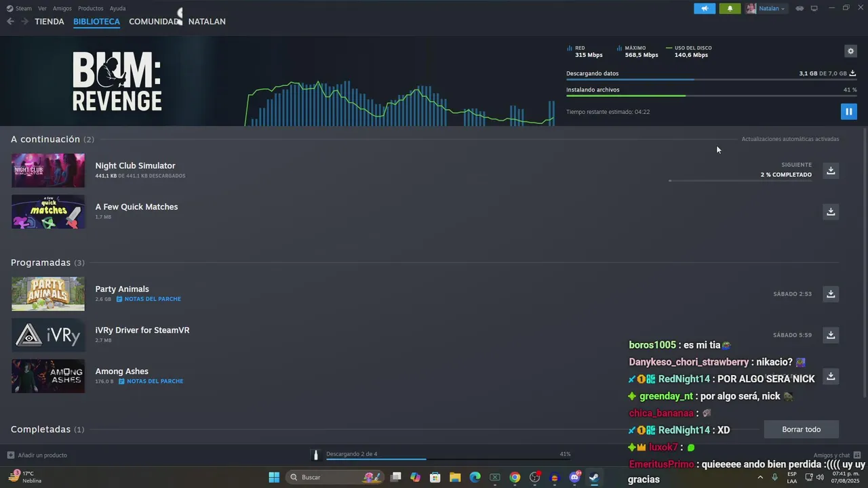Click iVRy Driver thumbnail
Image resolution: width=868 pixels, height=488 pixels.
tap(48, 335)
